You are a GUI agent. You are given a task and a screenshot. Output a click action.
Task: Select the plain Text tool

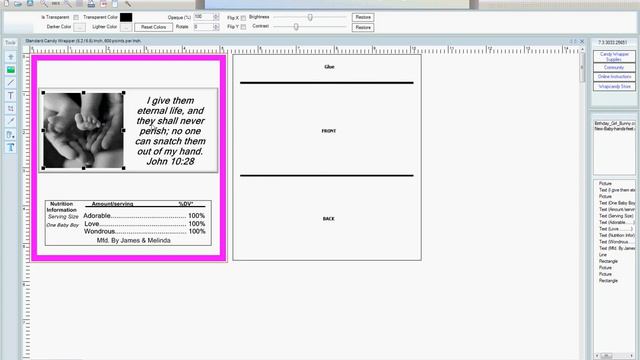(11, 96)
